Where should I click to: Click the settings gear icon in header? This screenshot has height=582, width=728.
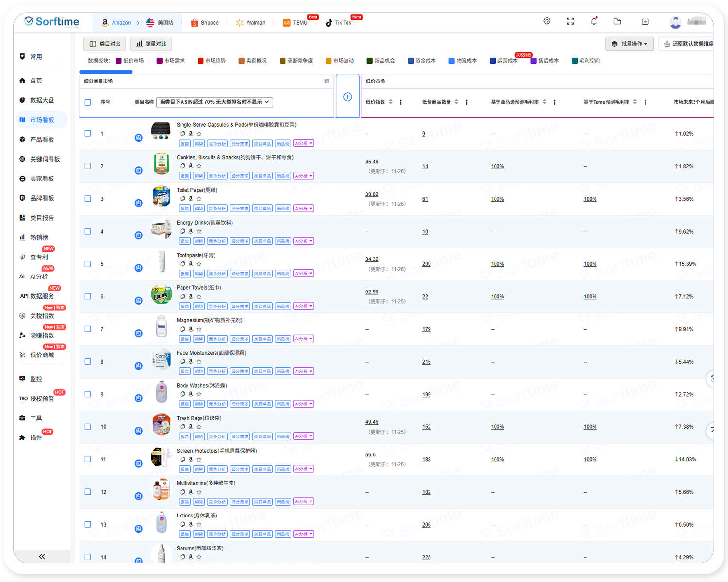coord(546,21)
